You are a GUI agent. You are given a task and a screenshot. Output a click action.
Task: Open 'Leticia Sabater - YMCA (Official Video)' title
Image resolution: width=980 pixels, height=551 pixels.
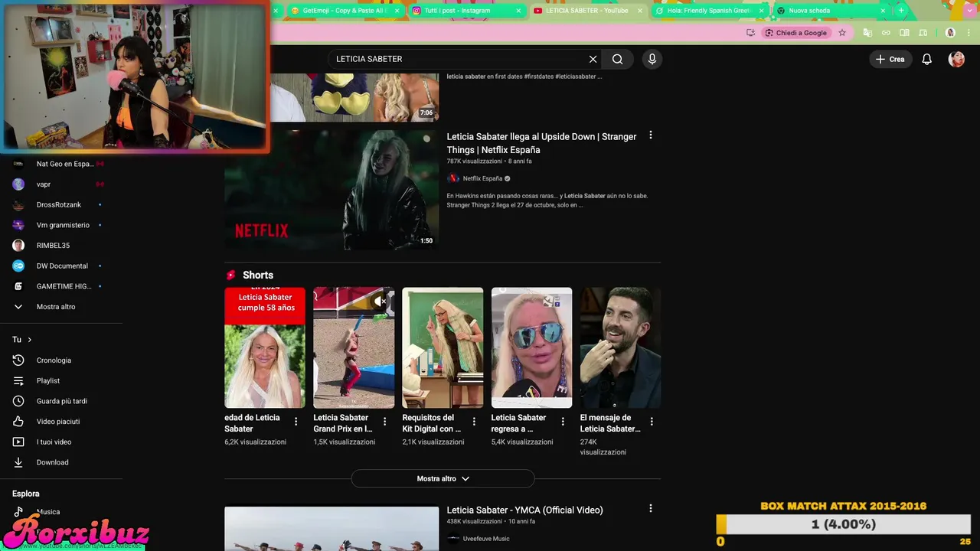[524, 510]
